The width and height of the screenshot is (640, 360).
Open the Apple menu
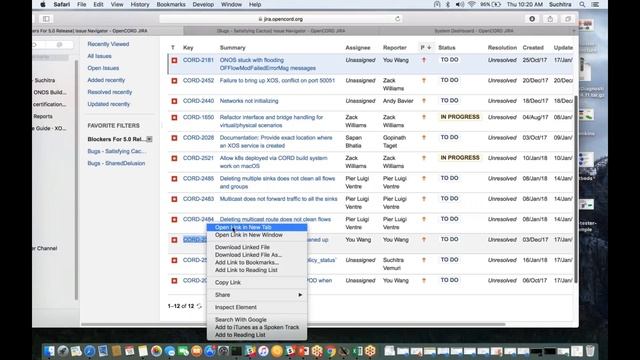pos(43,4)
